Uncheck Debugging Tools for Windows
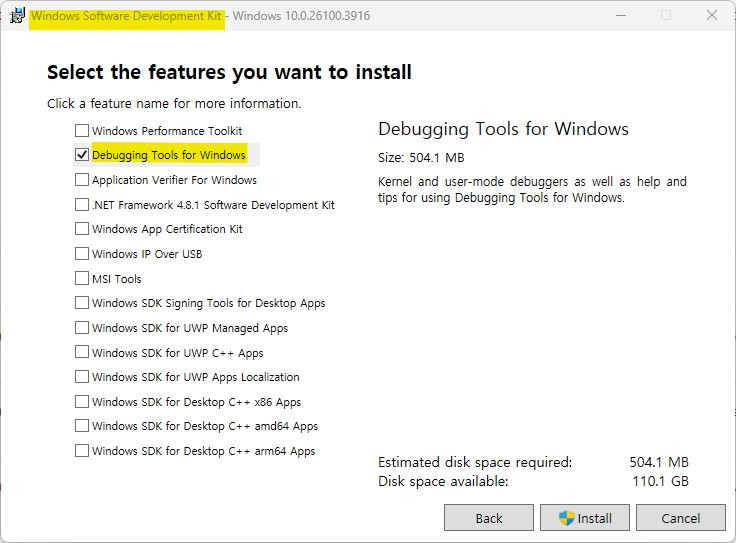 82,154
